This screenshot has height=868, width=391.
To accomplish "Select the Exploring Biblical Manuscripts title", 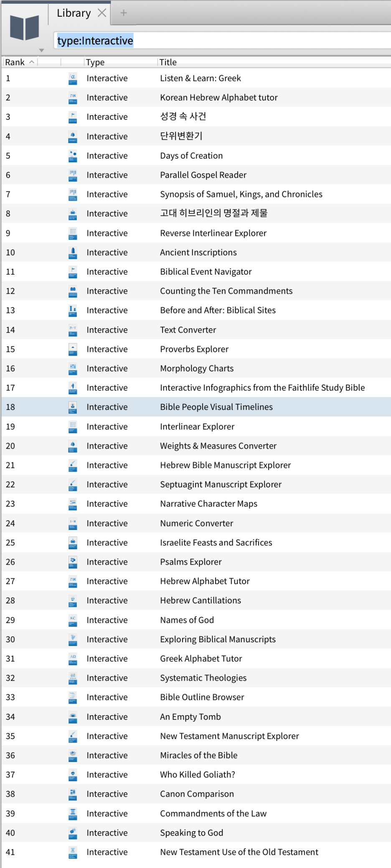I will tap(218, 639).
